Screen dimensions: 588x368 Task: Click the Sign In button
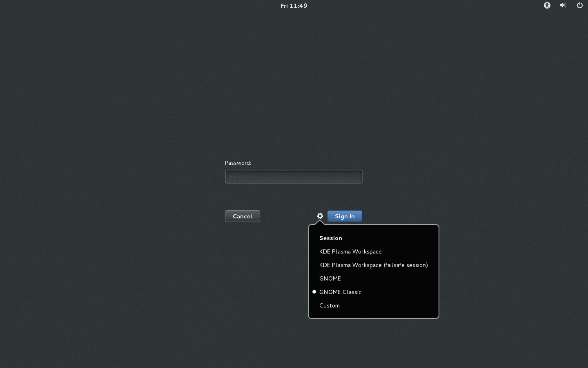point(345,216)
